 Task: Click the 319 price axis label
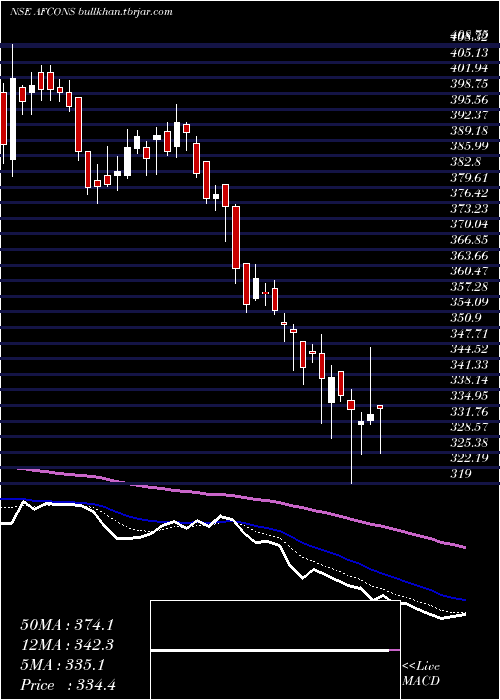pyautogui.click(x=460, y=474)
